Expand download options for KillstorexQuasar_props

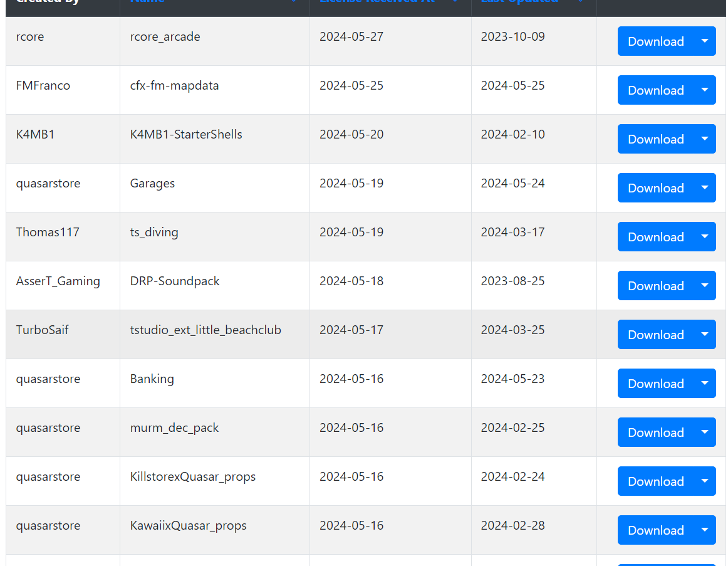click(x=705, y=481)
